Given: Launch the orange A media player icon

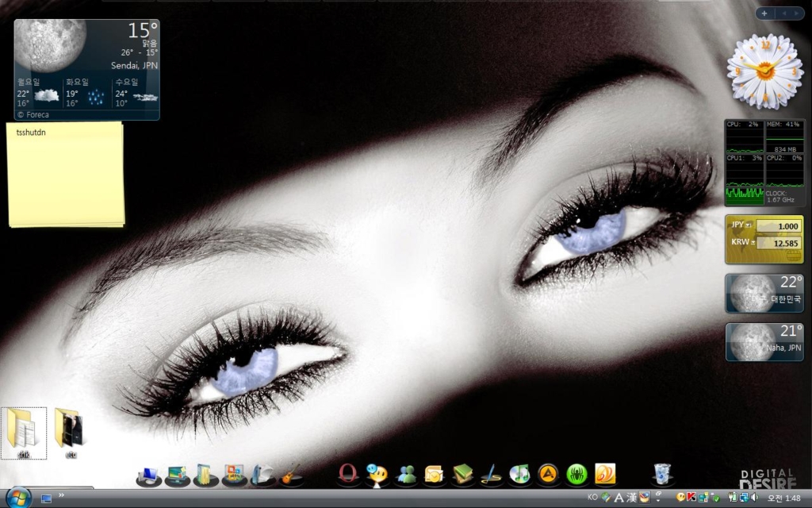Looking at the screenshot, I should [x=548, y=474].
